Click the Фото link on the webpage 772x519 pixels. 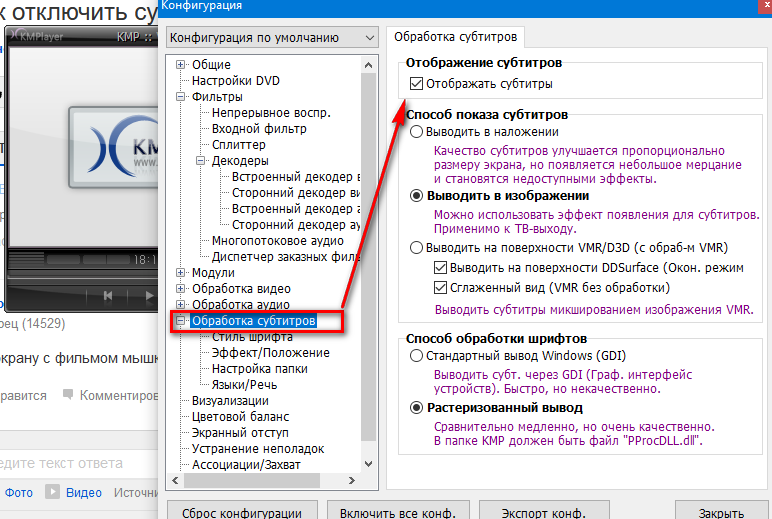[19, 492]
